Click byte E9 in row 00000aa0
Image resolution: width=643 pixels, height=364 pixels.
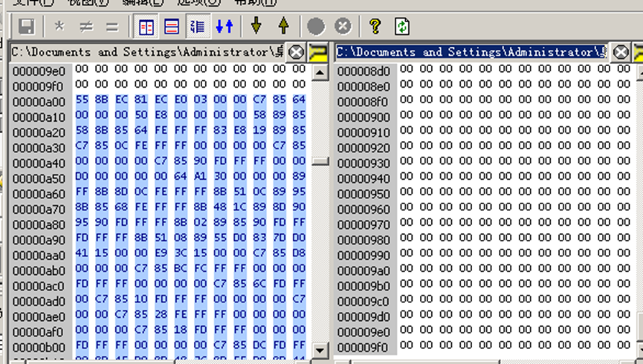click(161, 253)
